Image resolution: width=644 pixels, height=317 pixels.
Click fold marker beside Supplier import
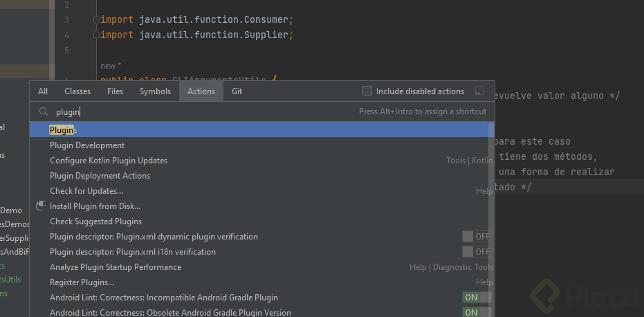97,35
